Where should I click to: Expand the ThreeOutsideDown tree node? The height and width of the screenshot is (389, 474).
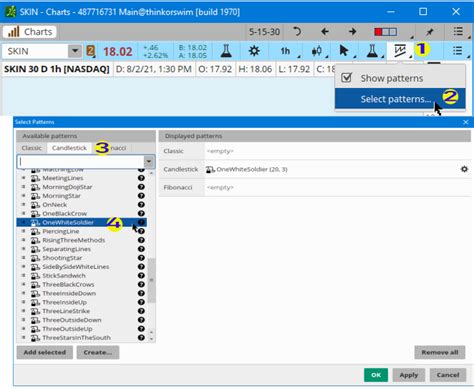coord(23,320)
